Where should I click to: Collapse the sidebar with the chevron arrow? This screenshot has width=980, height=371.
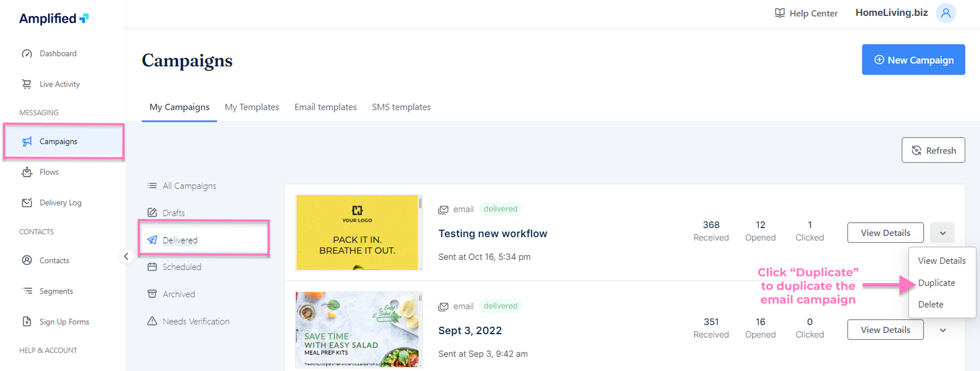[126, 256]
